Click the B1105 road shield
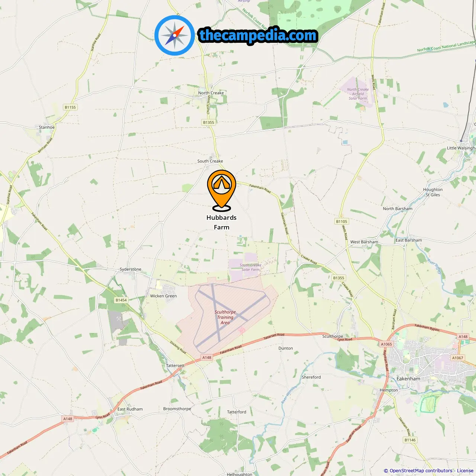The image size is (476, 476). (341, 221)
